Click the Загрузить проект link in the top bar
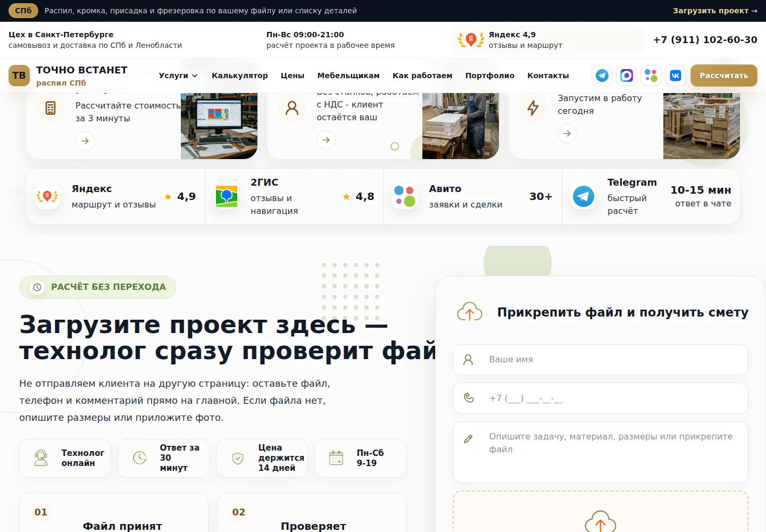The image size is (766, 532). pos(715,11)
